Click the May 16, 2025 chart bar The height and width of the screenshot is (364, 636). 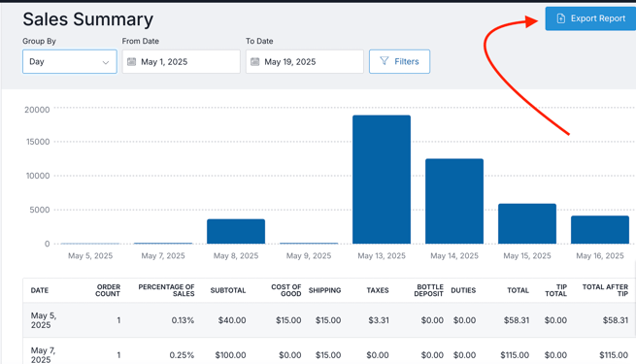click(x=600, y=230)
